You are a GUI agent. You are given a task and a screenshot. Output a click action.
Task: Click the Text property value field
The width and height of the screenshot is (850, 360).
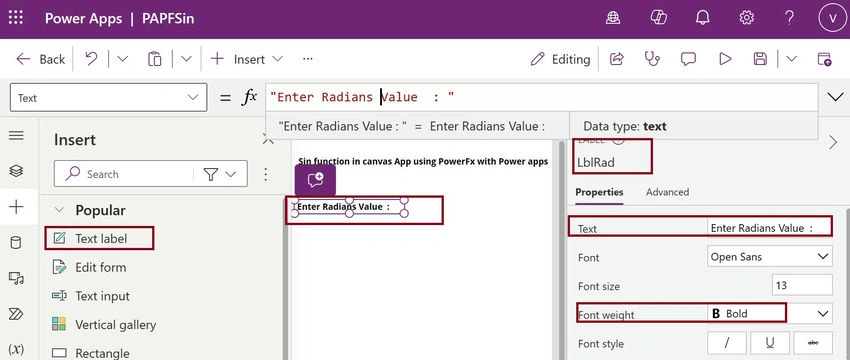(770, 228)
